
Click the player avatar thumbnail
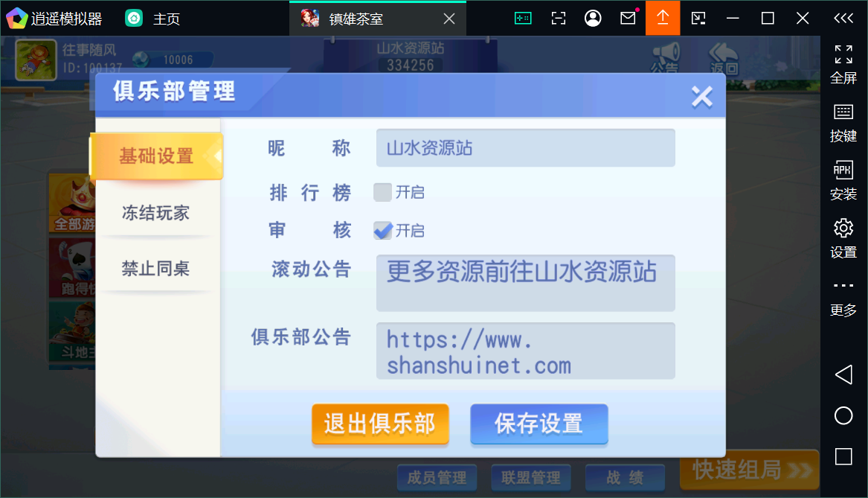tap(36, 60)
